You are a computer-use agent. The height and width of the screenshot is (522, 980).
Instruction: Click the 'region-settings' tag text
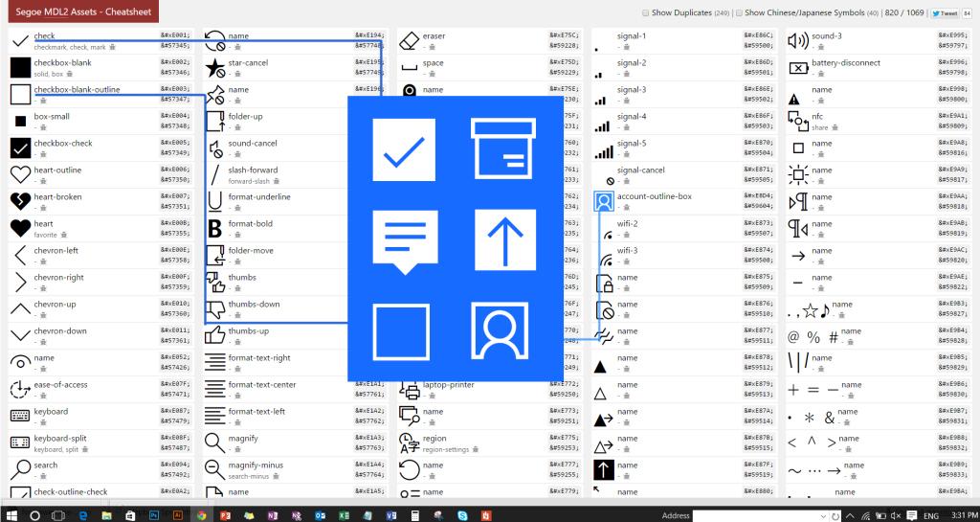pyautogui.click(x=446, y=449)
